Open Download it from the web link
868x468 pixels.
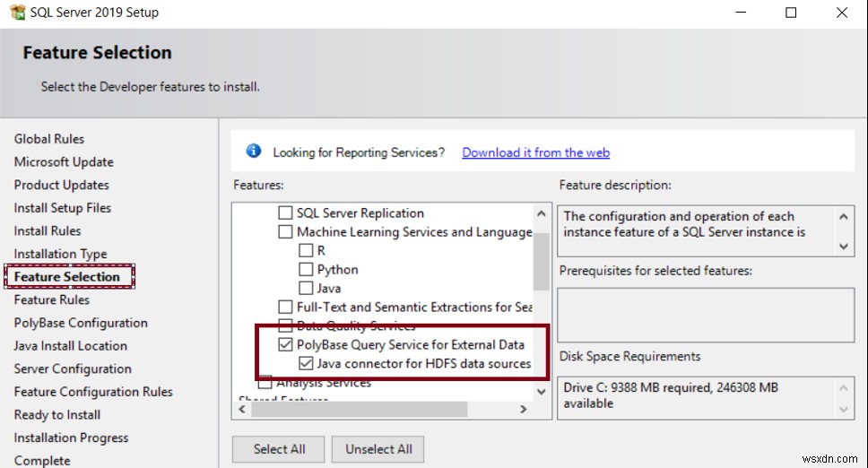point(535,152)
